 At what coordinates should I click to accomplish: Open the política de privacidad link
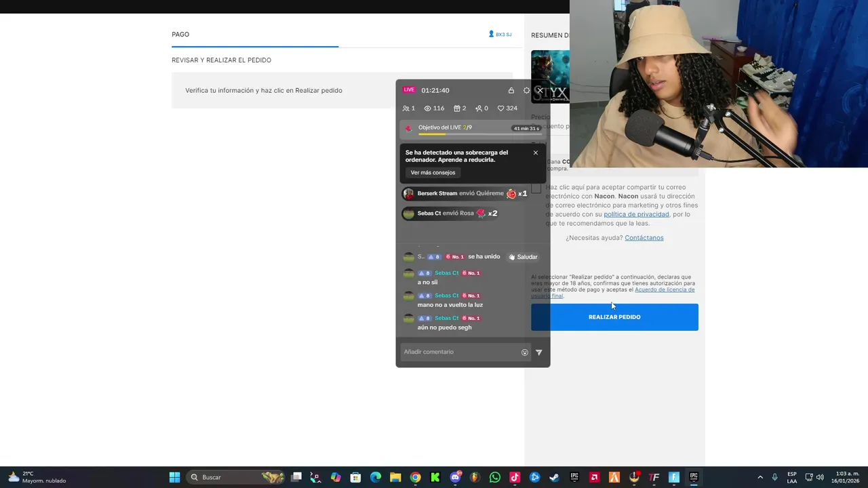(636, 214)
